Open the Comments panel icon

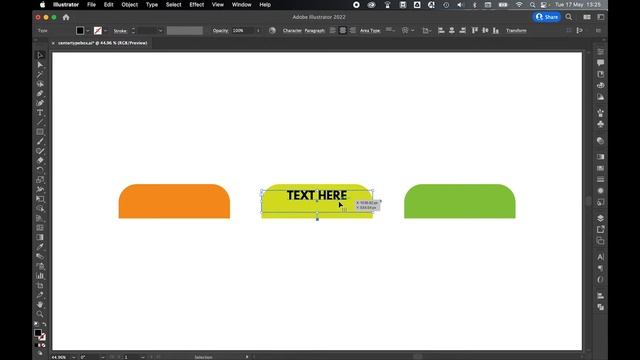click(x=600, y=62)
